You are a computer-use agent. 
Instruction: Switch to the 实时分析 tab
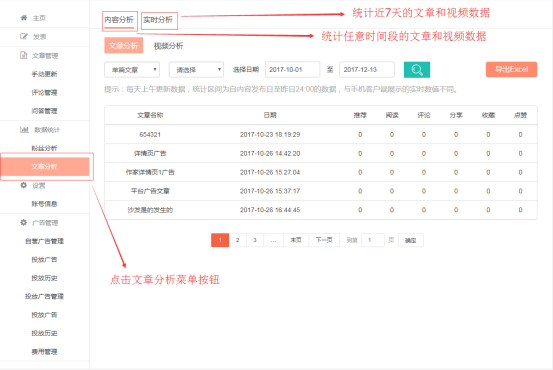click(158, 20)
